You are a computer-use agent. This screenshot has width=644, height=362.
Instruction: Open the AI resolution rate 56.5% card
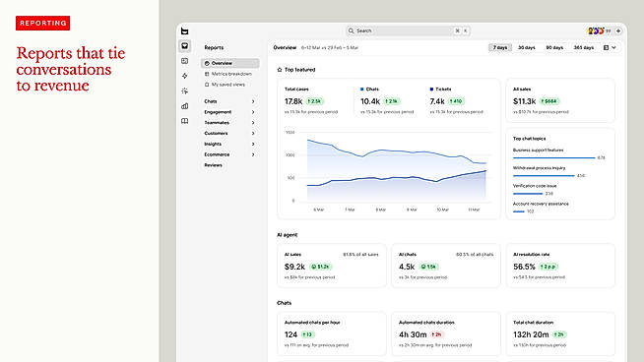pyautogui.click(x=560, y=266)
